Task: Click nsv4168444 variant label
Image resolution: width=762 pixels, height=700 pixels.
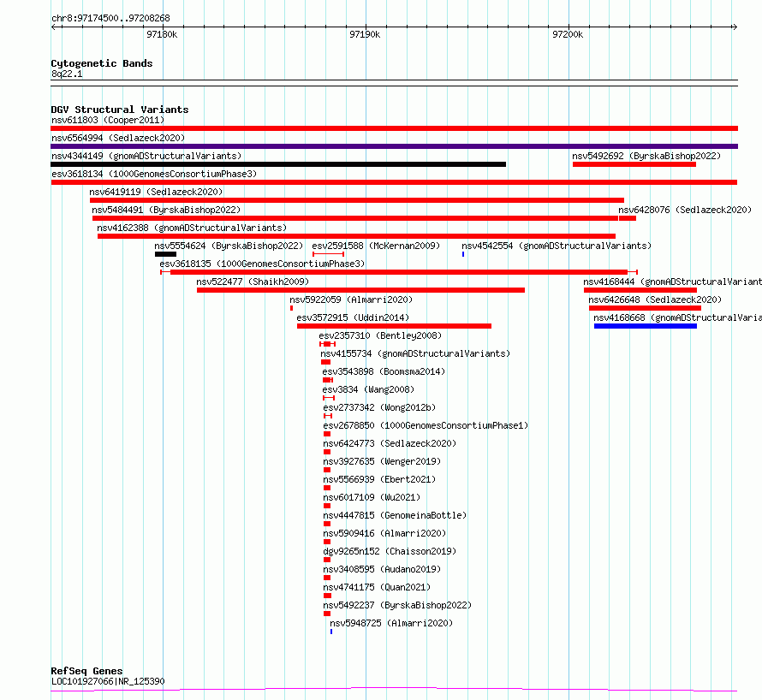Action: pyautogui.click(x=673, y=282)
